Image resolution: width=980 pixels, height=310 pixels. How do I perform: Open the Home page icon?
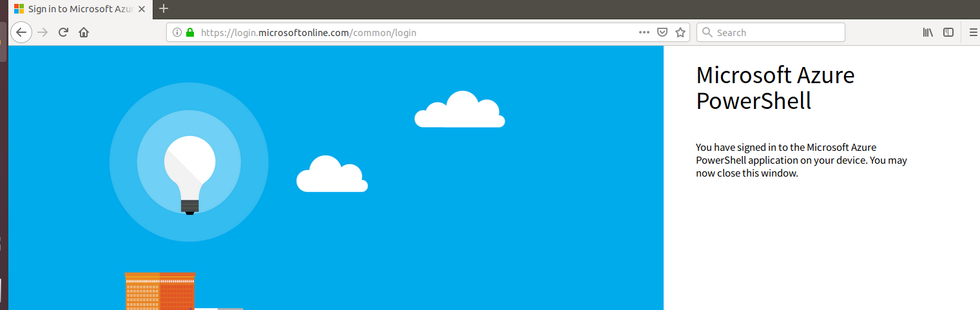[x=84, y=32]
